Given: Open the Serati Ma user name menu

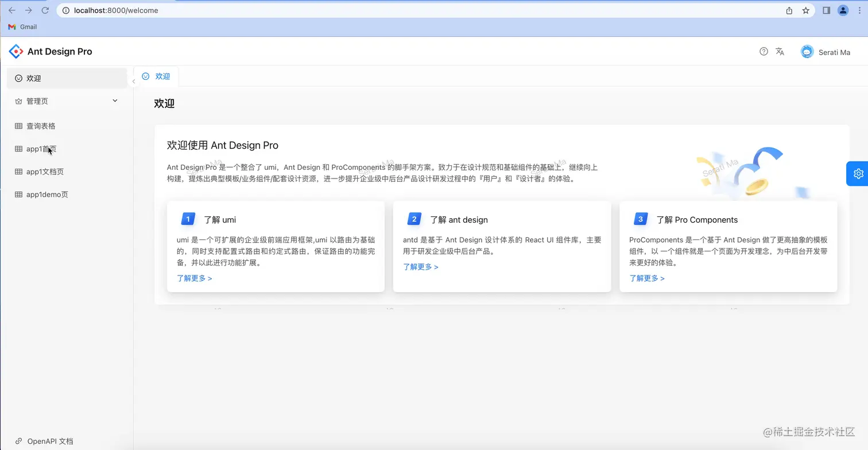Looking at the screenshot, I should [x=834, y=52].
